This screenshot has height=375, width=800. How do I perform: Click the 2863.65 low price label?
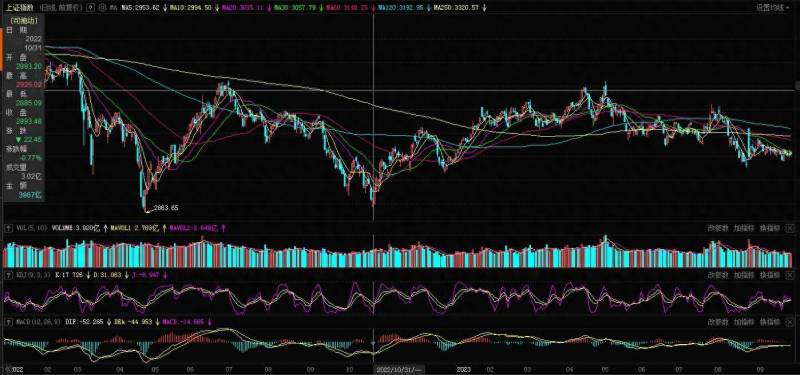click(165, 208)
